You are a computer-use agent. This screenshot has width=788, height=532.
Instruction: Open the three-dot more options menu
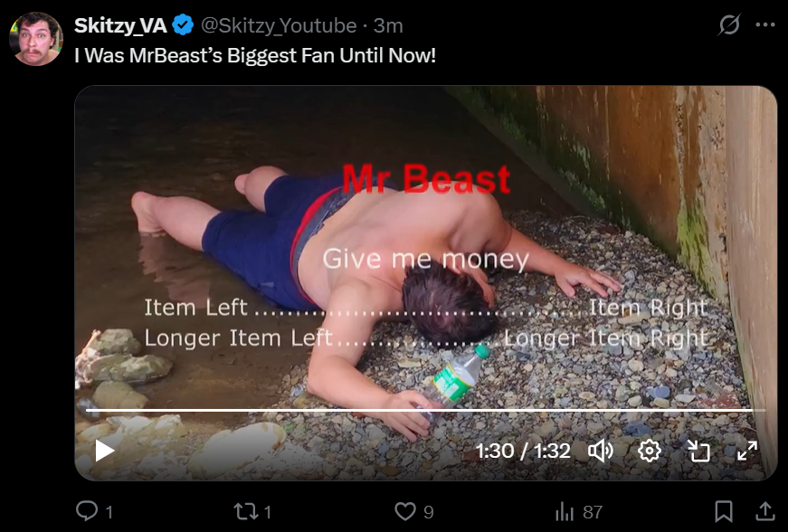(764, 24)
